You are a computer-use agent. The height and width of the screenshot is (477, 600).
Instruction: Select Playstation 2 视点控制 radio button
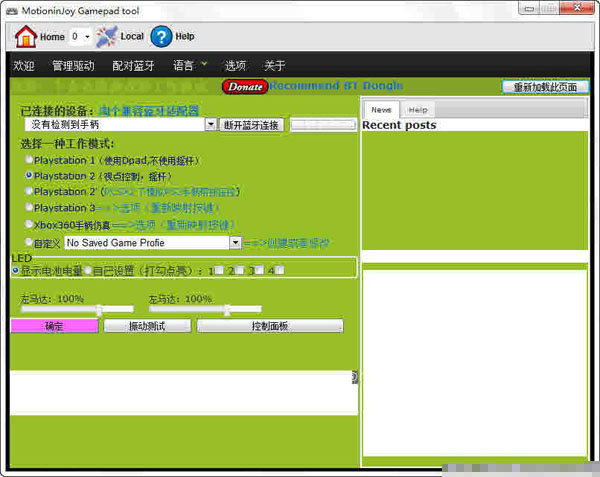(x=29, y=175)
